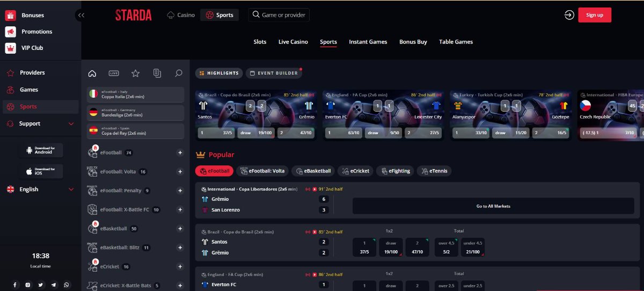This screenshot has width=644, height=291.
Task: Open the Slots tab
Action: 260,42
